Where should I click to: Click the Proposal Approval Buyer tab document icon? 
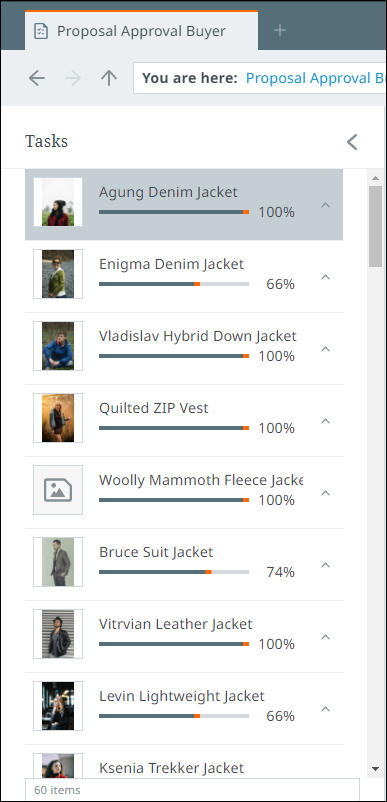(x=40, y=31)
